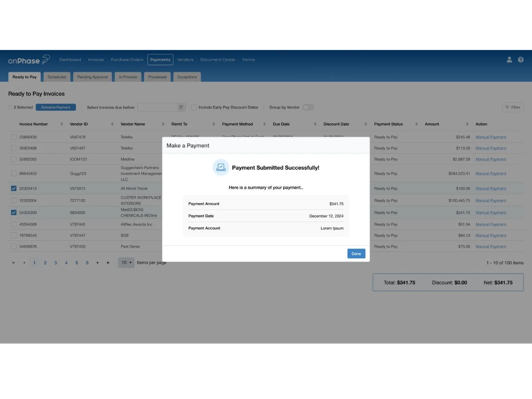Go to the next page arrow

pos(98,263)
